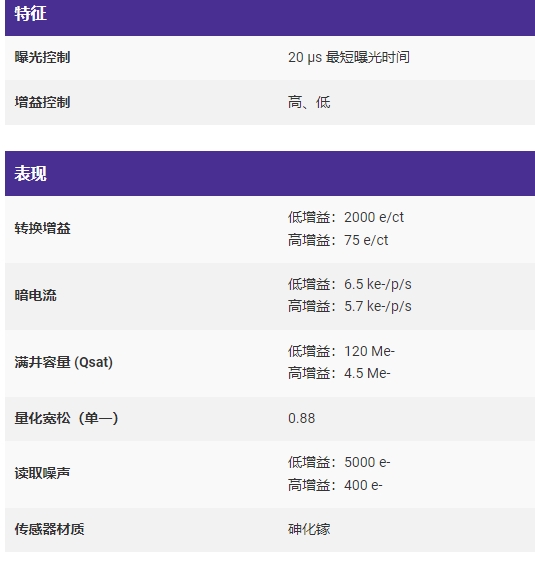535x570 pixels.
Task: Select the 暗电流 row label
Action: point(35,295)
